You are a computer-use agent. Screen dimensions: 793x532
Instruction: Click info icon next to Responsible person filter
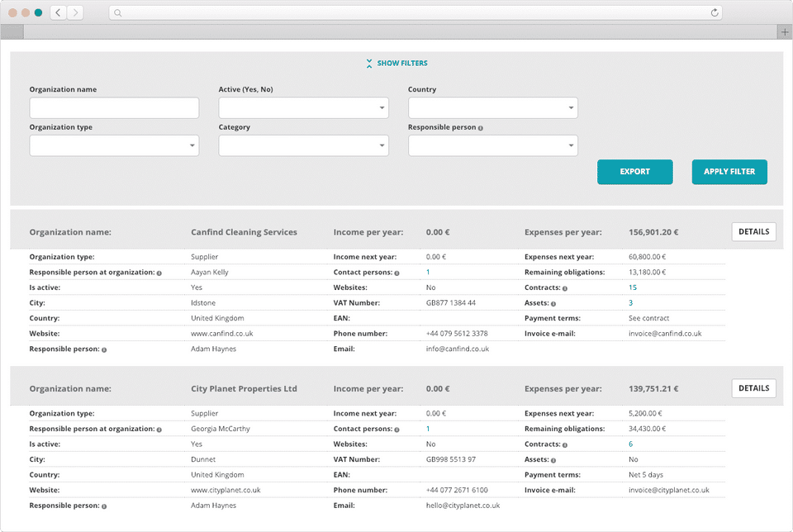click(481, 128)
